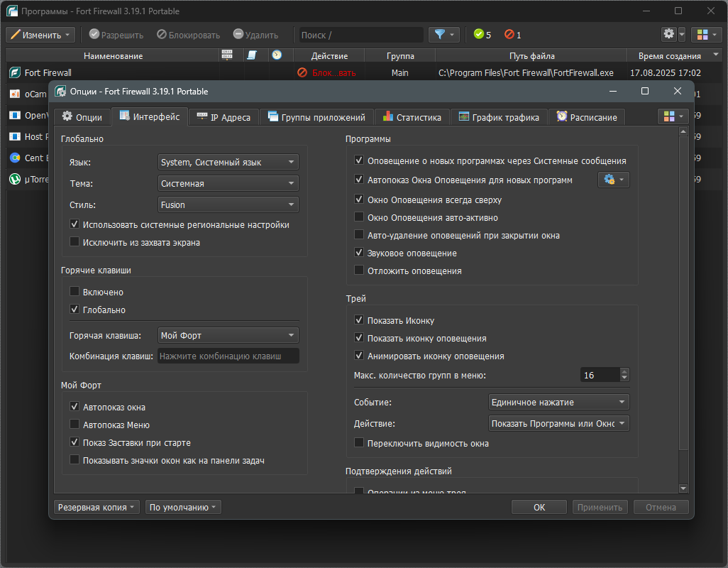Click the Fort Firewall icon in the program list
The width and height of the screenshot is (728, 568).
(15, 72)
